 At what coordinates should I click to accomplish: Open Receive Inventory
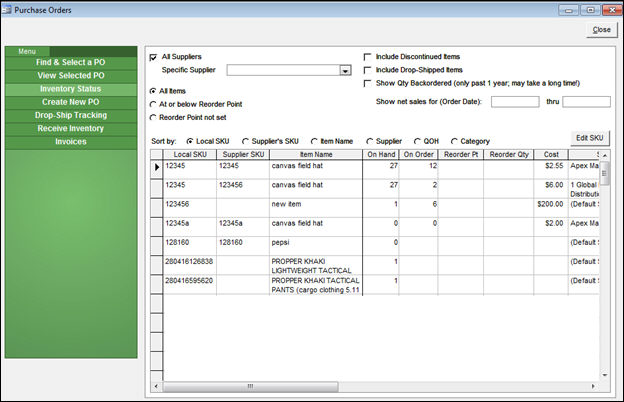click(71, 128)
